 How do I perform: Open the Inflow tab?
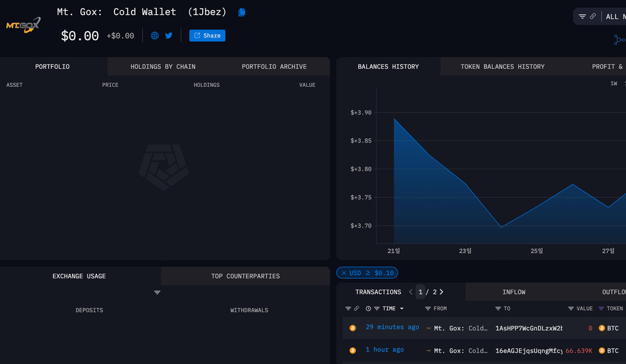pos(513,291)
